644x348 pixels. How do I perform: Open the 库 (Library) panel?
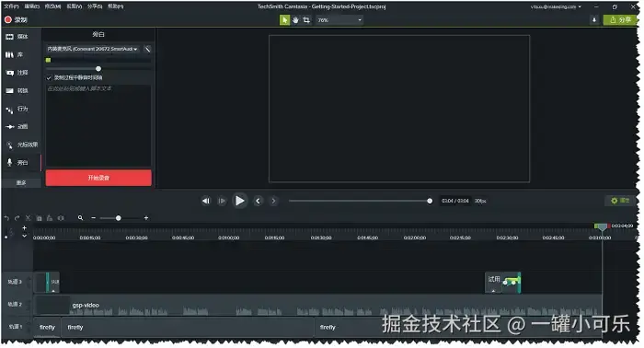coord(15,54)
